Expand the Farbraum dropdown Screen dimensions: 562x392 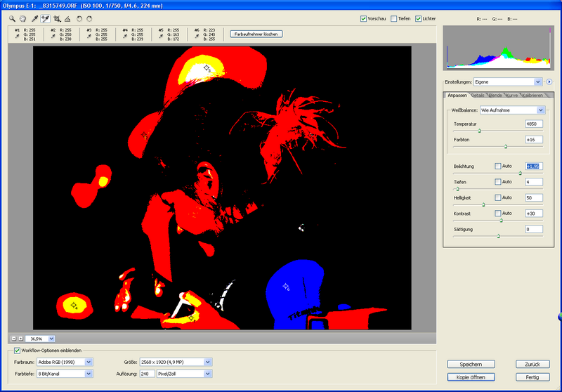(89, 362)
